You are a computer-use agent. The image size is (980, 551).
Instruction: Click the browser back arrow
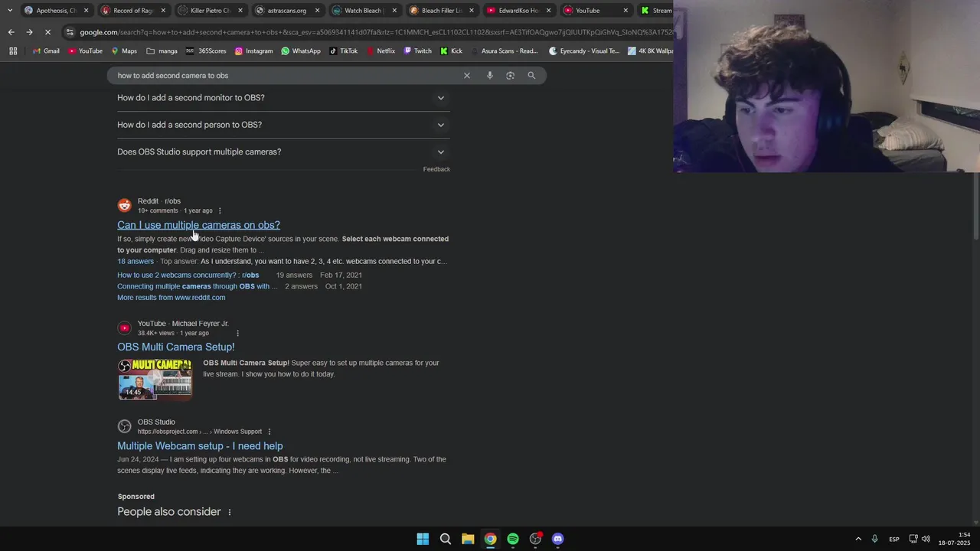click(x=11, y=32)
